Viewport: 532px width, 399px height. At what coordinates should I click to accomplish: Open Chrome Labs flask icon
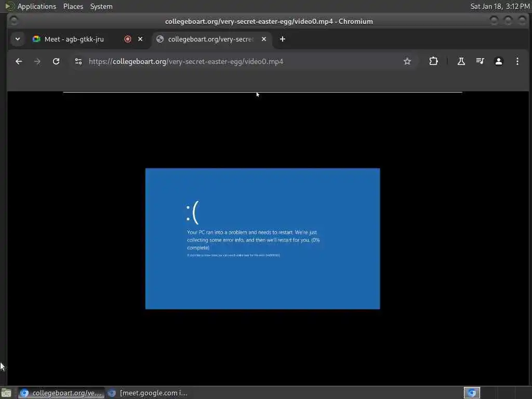pyautogui.click(x=461, y=61)
